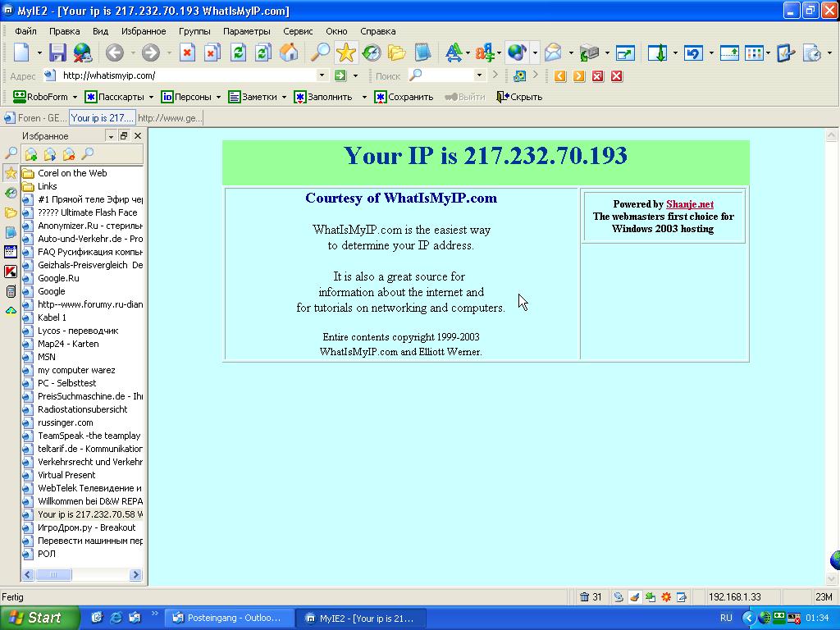Open the Links favorites folder
840x630 pixels.
pos(47,186)
